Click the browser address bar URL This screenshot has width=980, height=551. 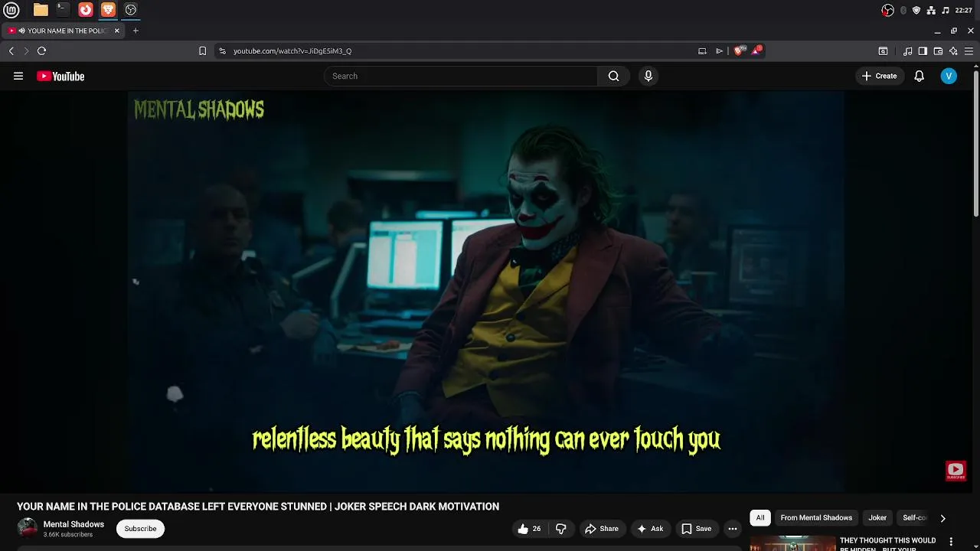292,51
